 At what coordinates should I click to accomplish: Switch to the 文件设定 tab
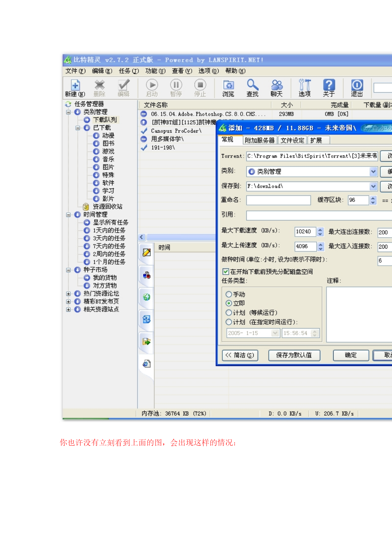(292, 140)
